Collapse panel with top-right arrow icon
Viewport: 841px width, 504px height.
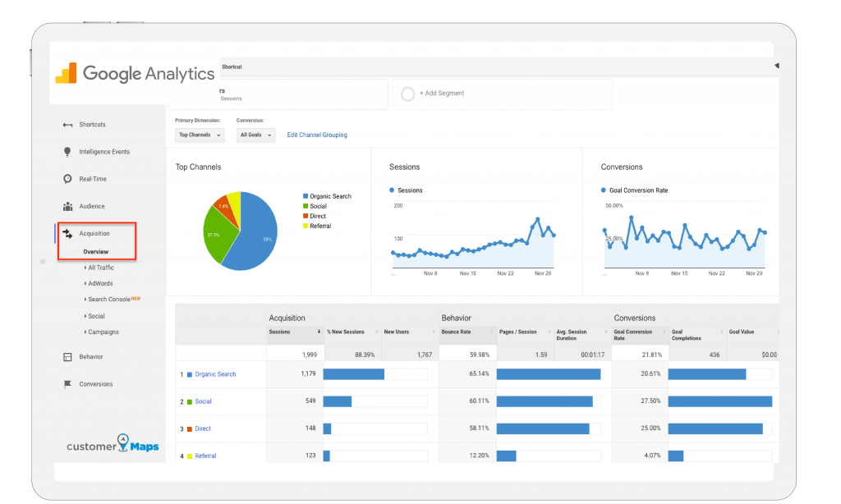pos(776,66)
